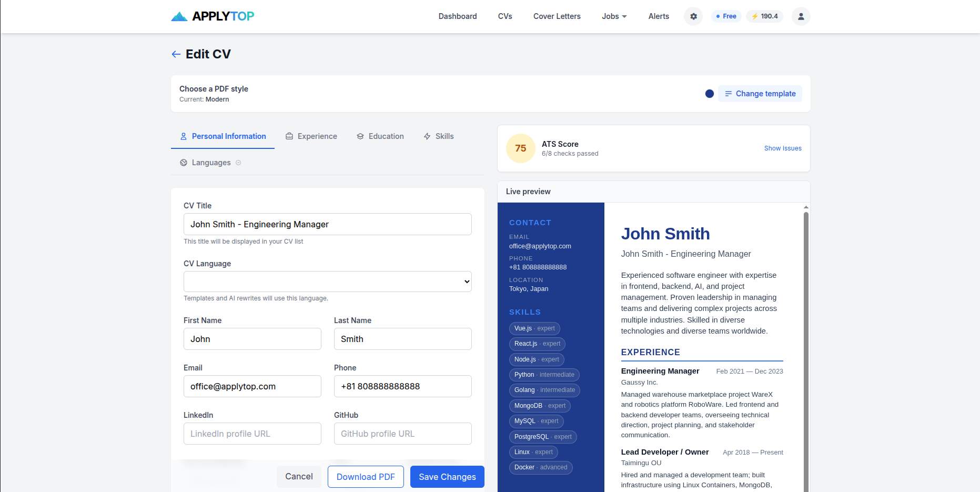Click the Save Changes button

point(447,477)
